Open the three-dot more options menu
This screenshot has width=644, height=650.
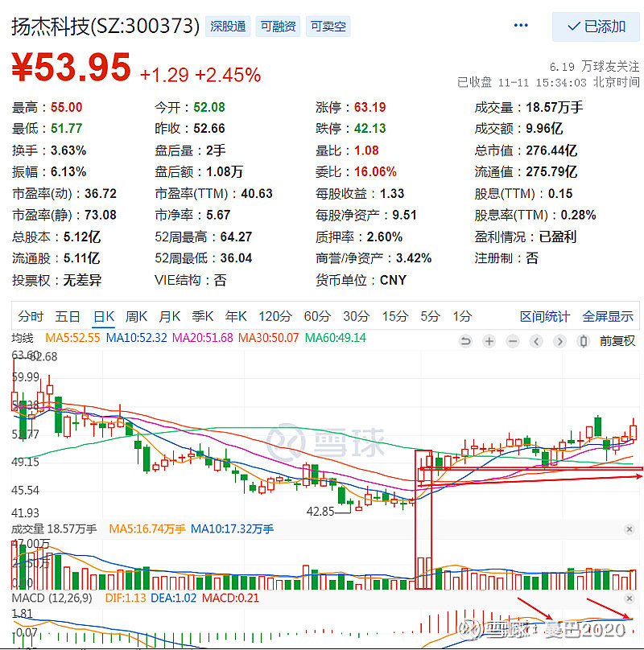tap(521, 26)
